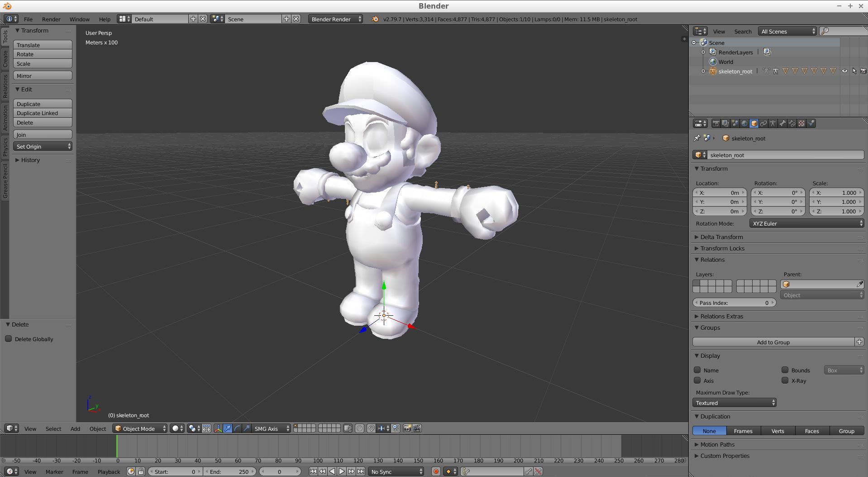This screenshot has width=868, height=477.
Task: Open the Constraints properties tab chain icon
Action: tap(763, 123)
